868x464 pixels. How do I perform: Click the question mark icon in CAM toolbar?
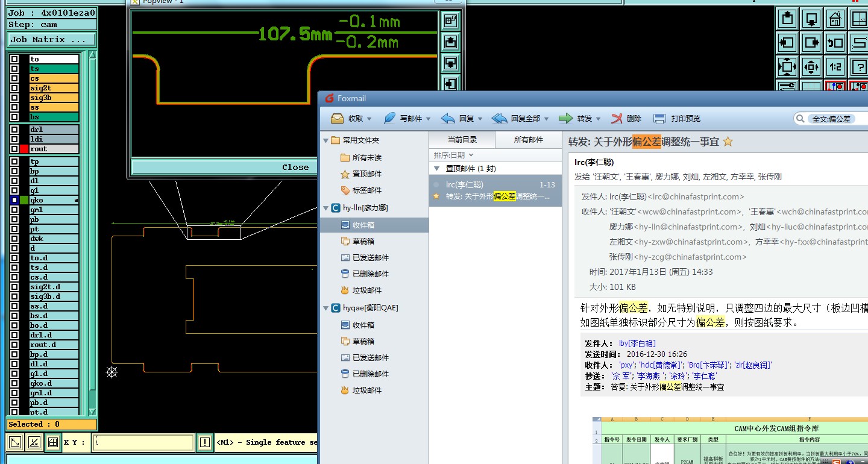tap(858, 66)
